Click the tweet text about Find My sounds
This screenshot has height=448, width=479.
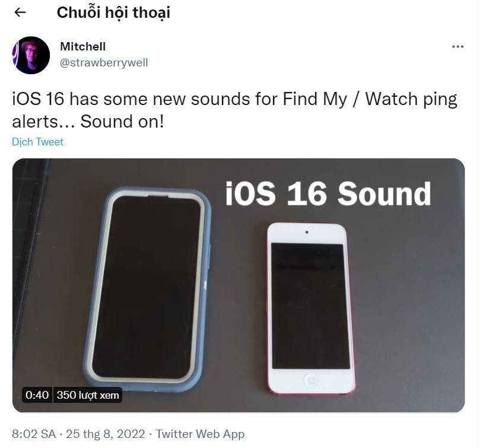[234, 110]
